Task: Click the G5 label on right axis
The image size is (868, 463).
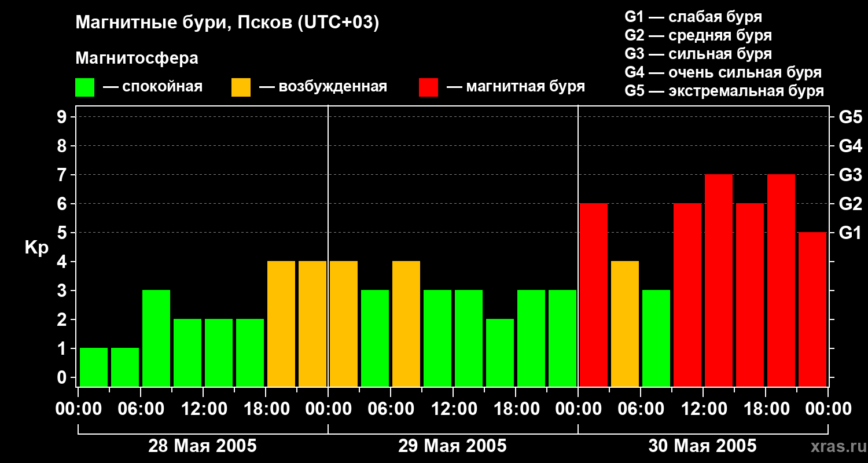Action: [x=850, y=117]
